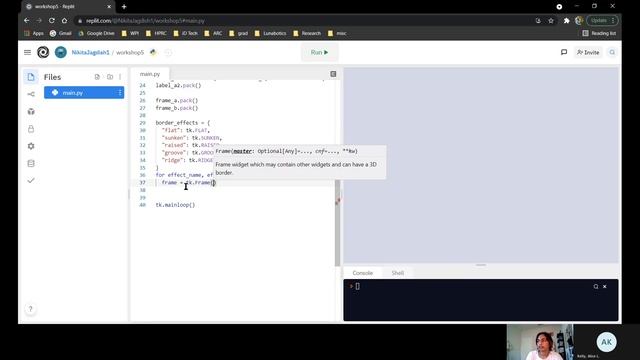Add a new file in Files panel
Viewport: 640px width, 360px height.
tap(97, 77)
